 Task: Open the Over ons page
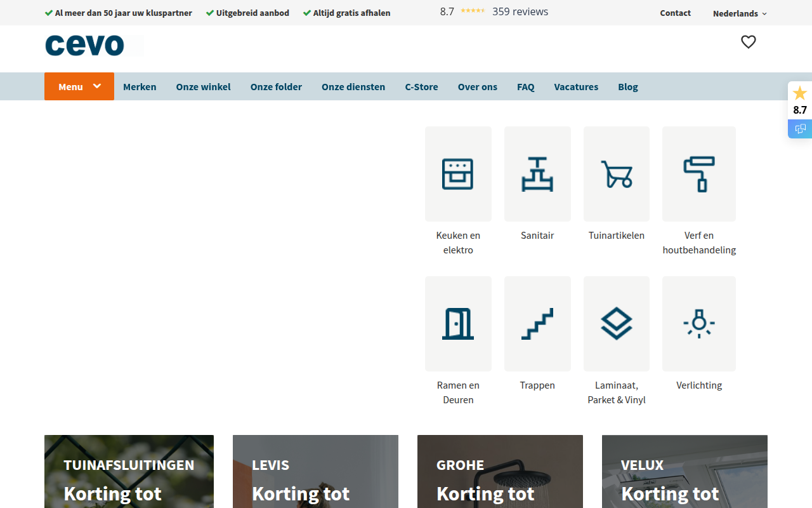(x=478, y=87)
